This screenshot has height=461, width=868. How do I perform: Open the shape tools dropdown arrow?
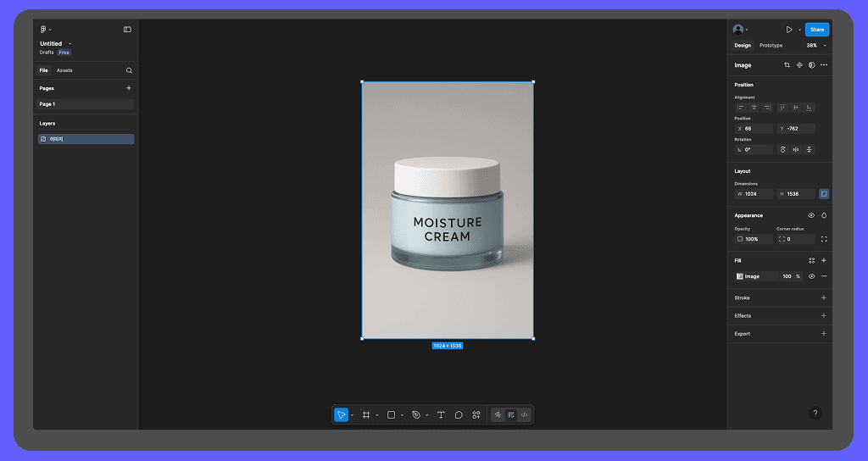[402, 415]
